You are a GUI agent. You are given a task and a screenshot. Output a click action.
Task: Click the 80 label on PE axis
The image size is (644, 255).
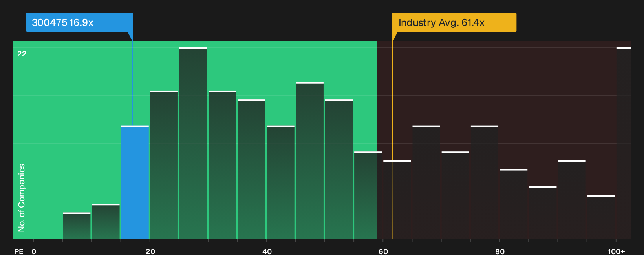pos(500,251)
